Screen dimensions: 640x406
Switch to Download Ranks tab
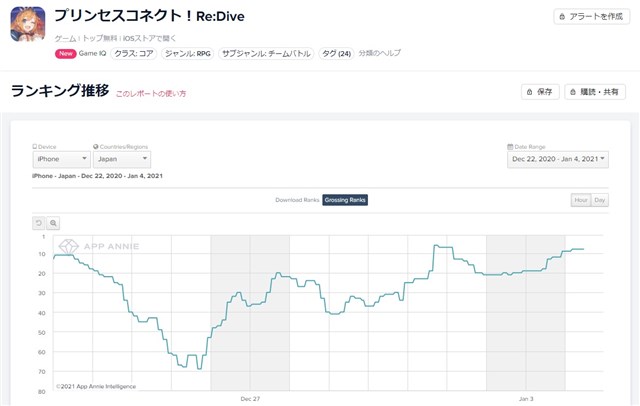pos(297,200)
